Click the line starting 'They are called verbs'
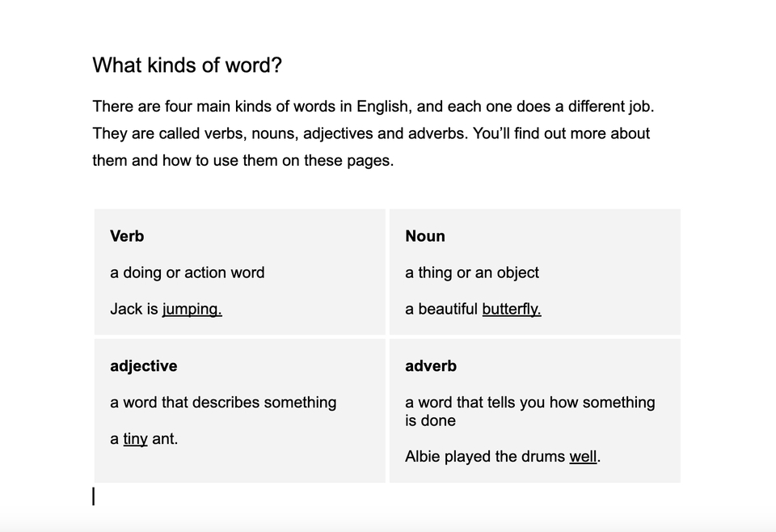This screenshot has height=532, width=776. tap(371, 133)
